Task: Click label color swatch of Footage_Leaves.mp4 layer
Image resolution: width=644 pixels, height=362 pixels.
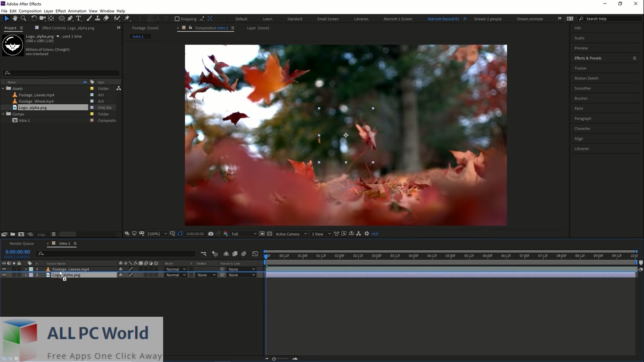Action: pos(31,269)
